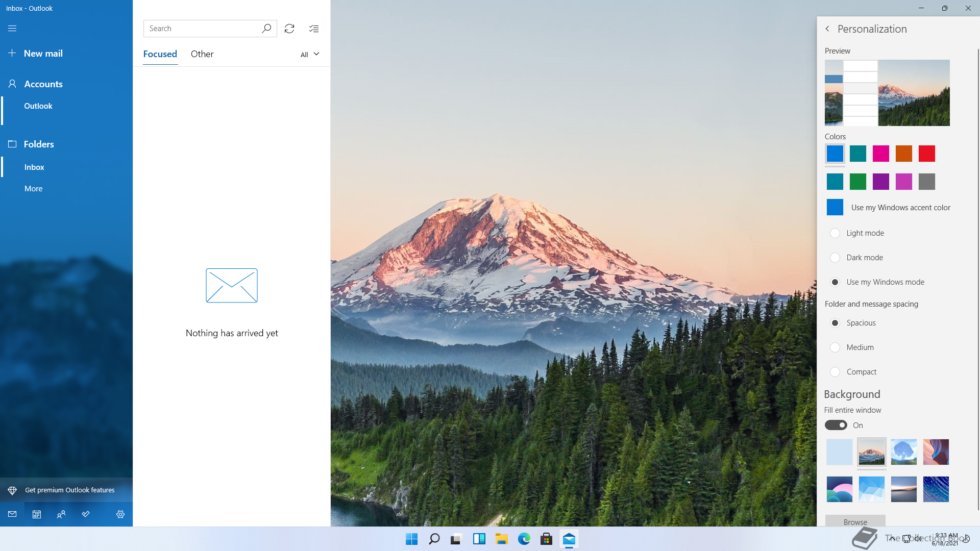Open Settings with the gear icon
This screenshot has width=980, height=551.
pos(120,514)
